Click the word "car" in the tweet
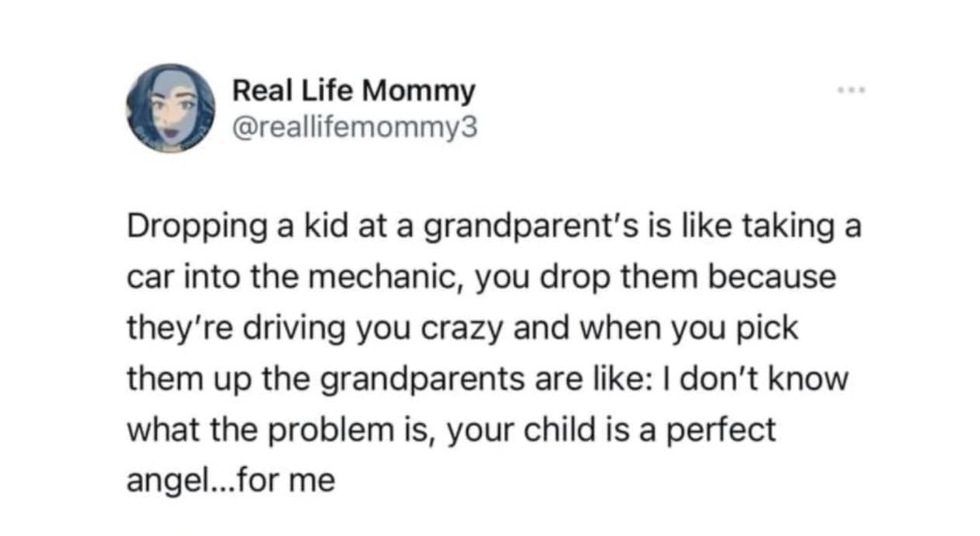Screen dimensions: 980x536 (x=148, y=279)
